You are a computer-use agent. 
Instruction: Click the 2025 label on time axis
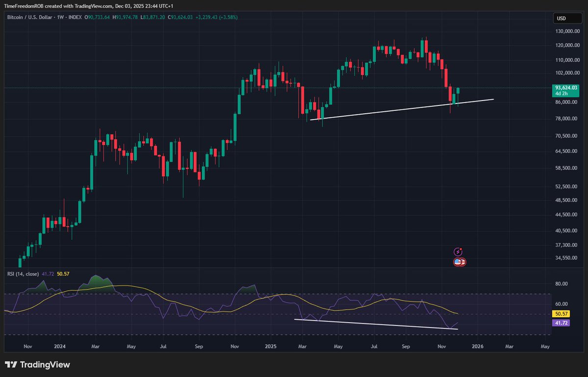tap(270, 346)
